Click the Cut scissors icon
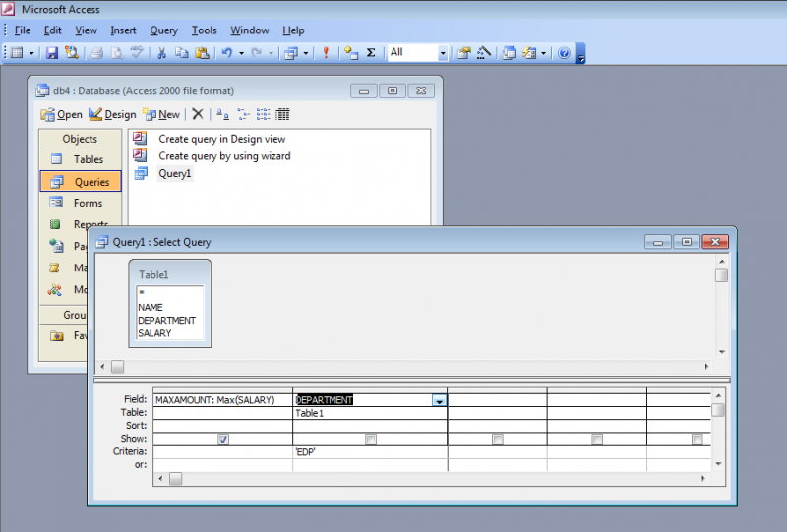The image size is (787, 532). pyautogui.click(x=161, y=52)
